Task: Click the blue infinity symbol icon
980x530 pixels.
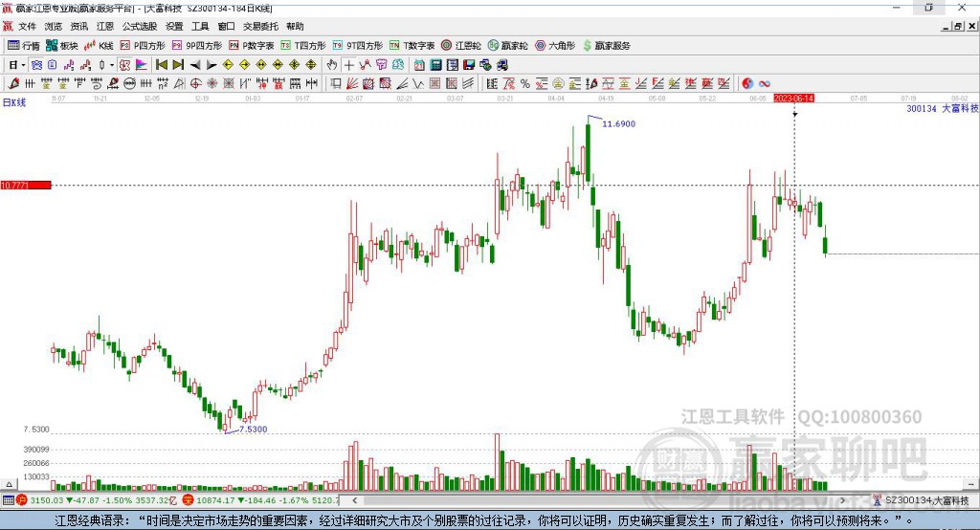Action: pyautogui.click(x=764, y=83)
